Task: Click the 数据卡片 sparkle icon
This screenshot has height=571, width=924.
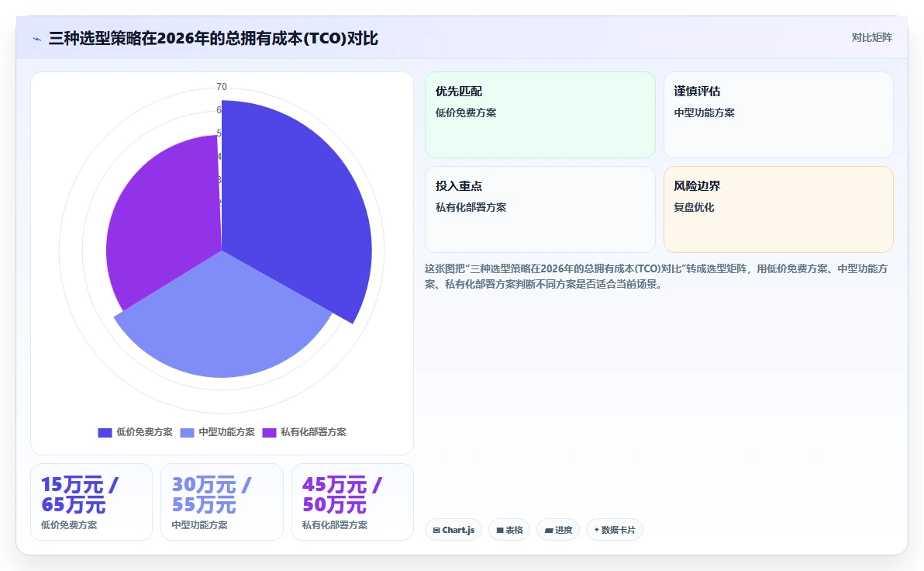Action: tap(596, 530)
